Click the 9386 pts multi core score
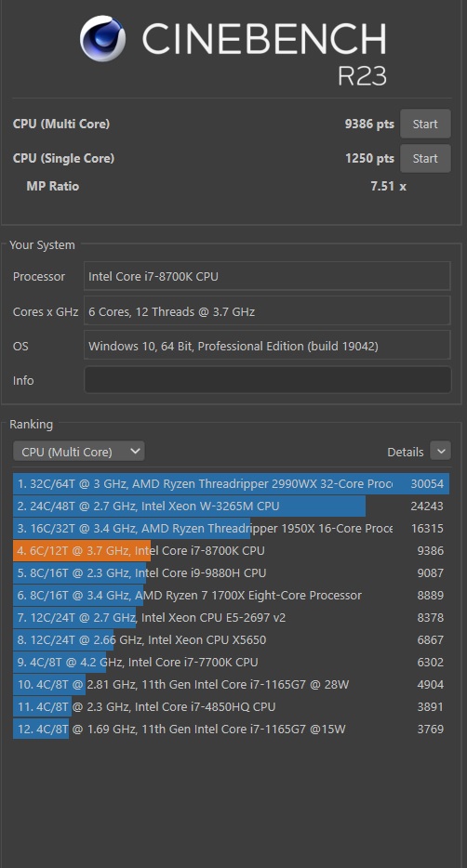Screen dimensions: 467x868 369,124
